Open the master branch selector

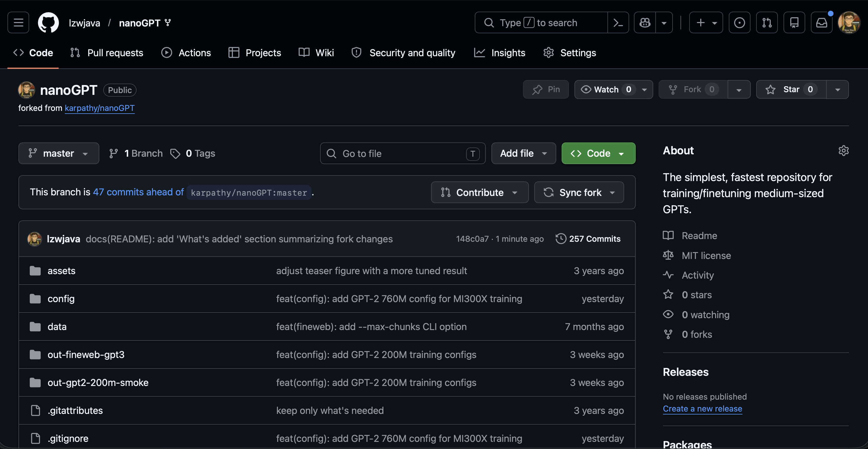[59, 153]
